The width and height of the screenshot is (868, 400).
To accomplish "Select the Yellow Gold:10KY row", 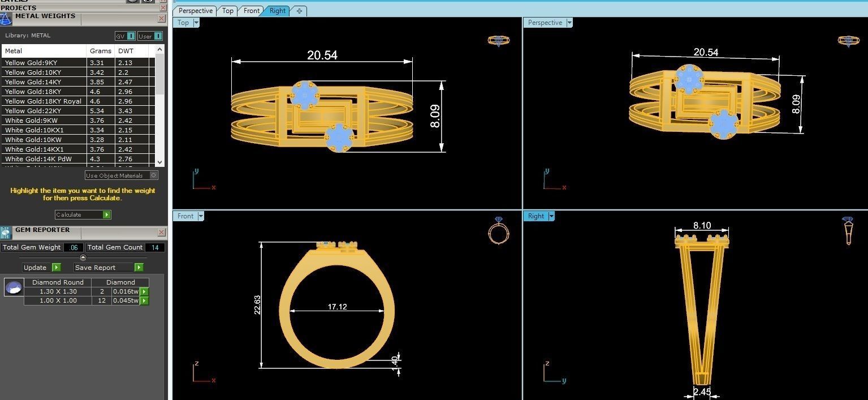I will point(79,72).
